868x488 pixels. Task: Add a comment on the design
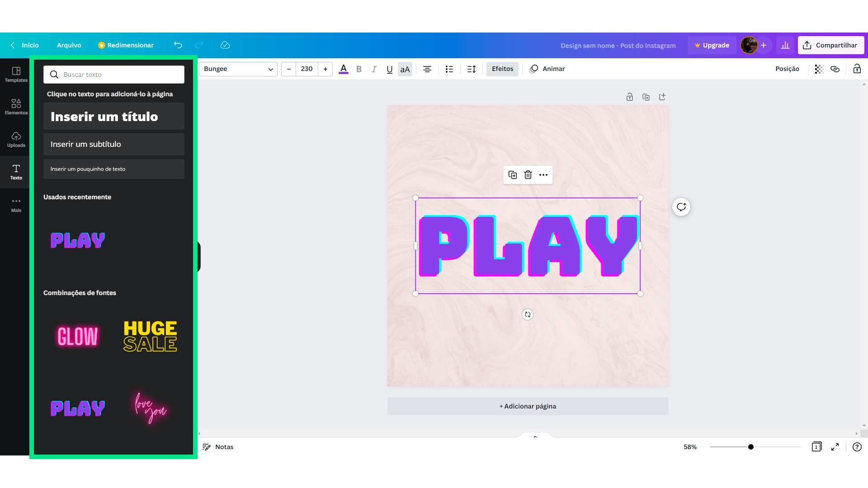pyautogui.click(x=681, y=207)
